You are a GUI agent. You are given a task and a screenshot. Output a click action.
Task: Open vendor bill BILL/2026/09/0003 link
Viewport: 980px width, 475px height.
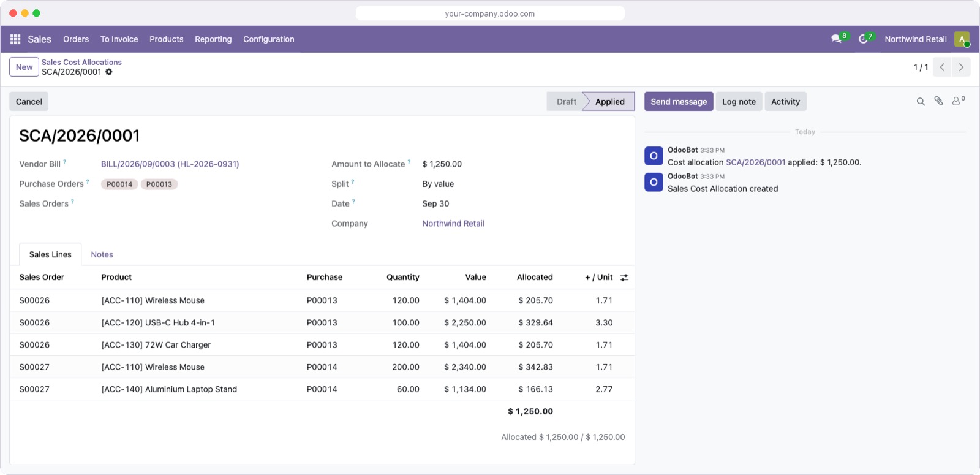(x=170, y=164)
